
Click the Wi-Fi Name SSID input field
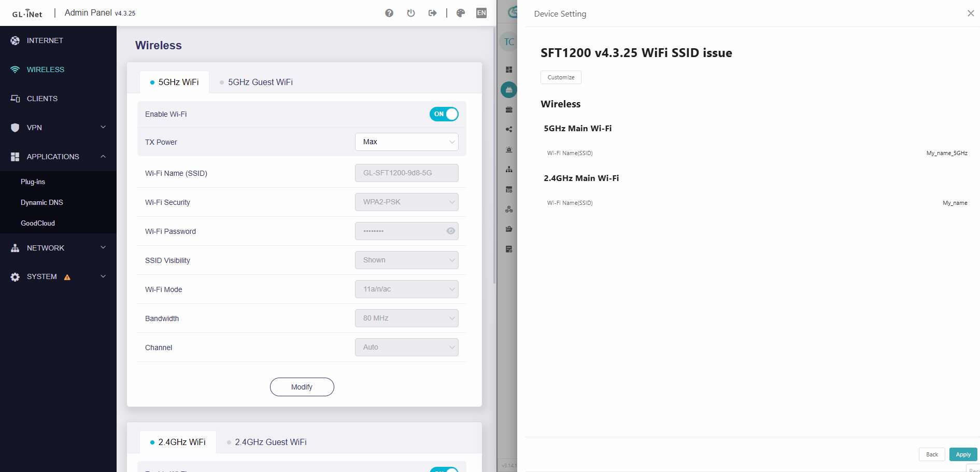pyautogui.click(x=407, y=173)
